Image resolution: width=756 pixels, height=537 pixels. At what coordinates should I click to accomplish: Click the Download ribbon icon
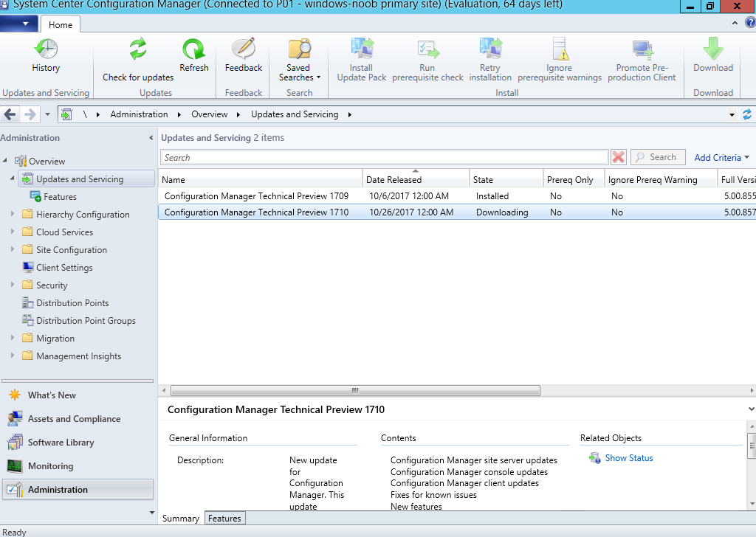pyautogui.click(x=713, y=48)
